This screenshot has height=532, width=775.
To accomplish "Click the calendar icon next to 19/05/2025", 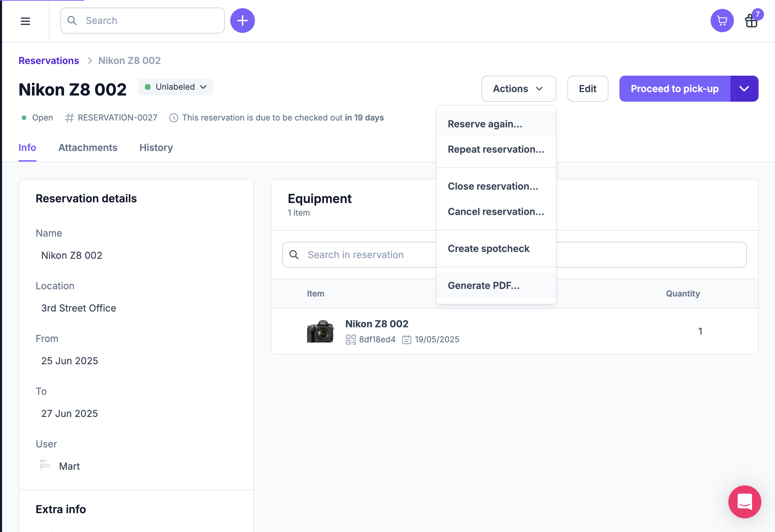I will (x=407, y=340).
